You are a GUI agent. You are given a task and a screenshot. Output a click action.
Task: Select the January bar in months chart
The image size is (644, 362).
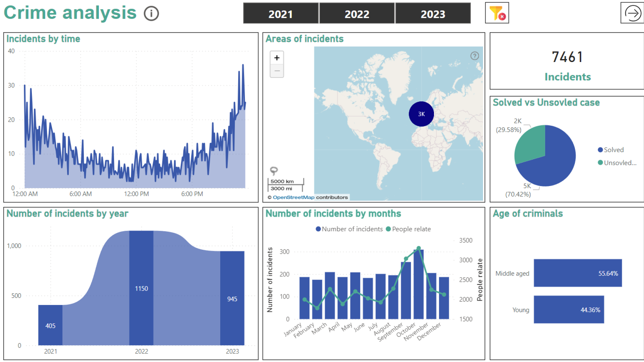click(305, 298)
